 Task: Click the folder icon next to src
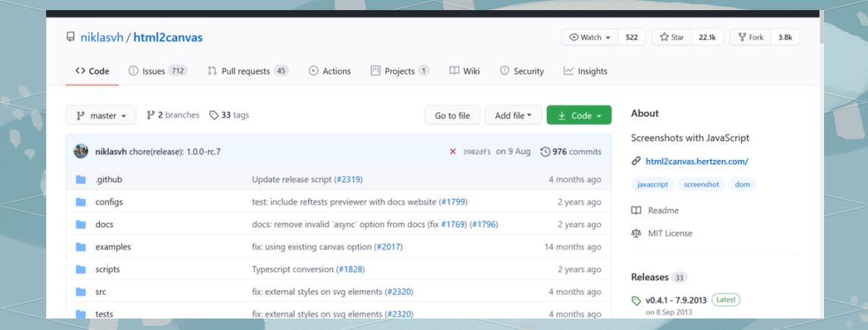(81, 292)
